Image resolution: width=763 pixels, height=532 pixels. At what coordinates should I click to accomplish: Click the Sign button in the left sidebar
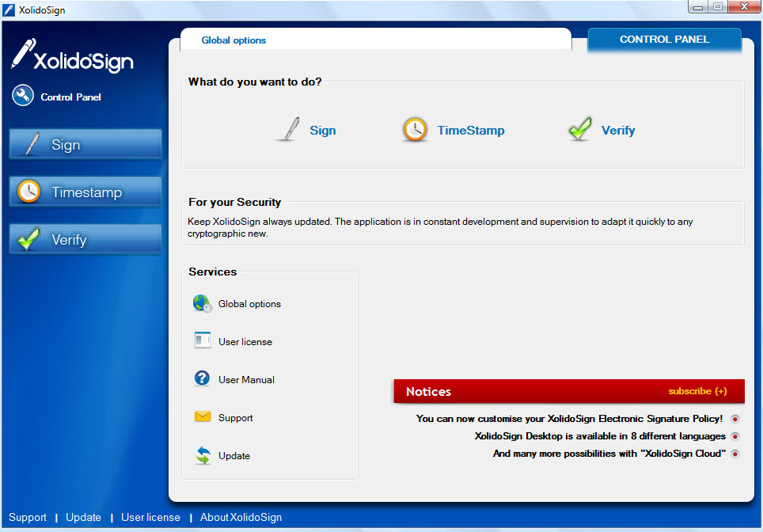[x=85, y=145]
